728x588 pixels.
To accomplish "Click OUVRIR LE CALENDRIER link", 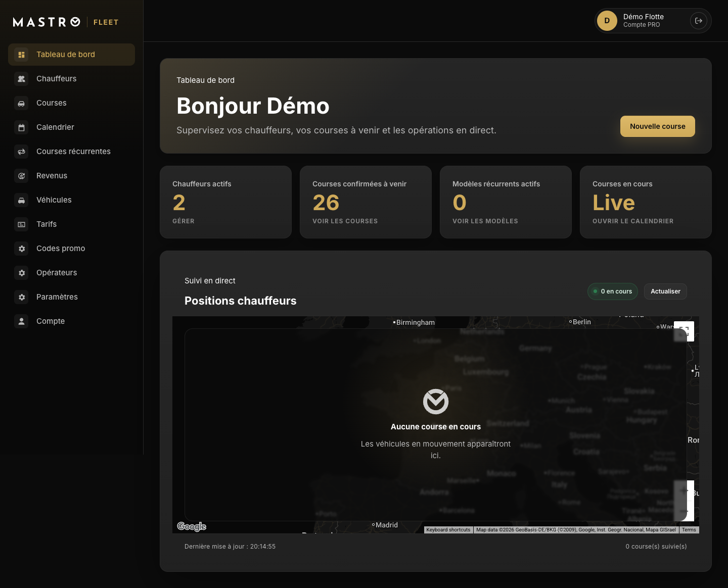I will pos(633,221).
